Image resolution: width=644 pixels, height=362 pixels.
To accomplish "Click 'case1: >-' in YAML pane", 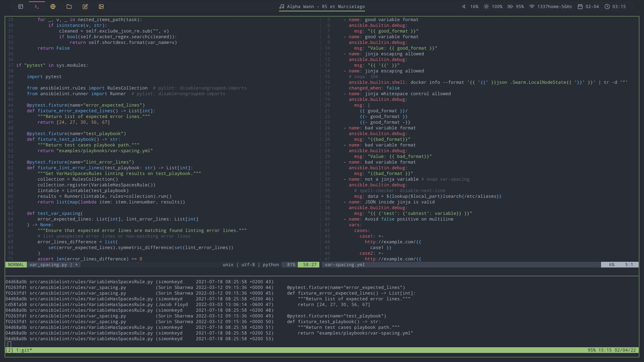I will [371, 236].
